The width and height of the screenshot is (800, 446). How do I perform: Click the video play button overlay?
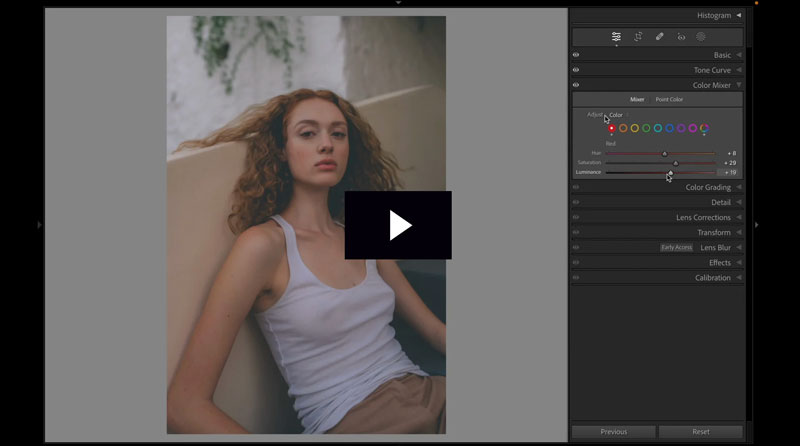398,225
